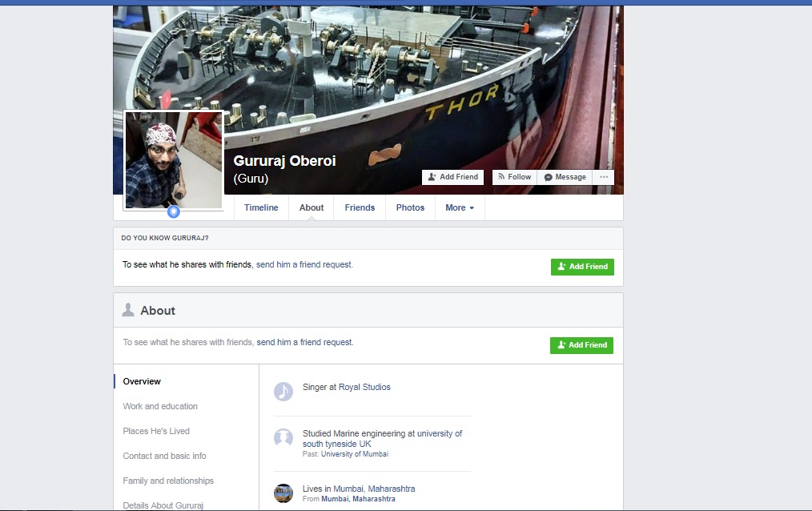Open the Friends tab

click(x=360, y=207)
